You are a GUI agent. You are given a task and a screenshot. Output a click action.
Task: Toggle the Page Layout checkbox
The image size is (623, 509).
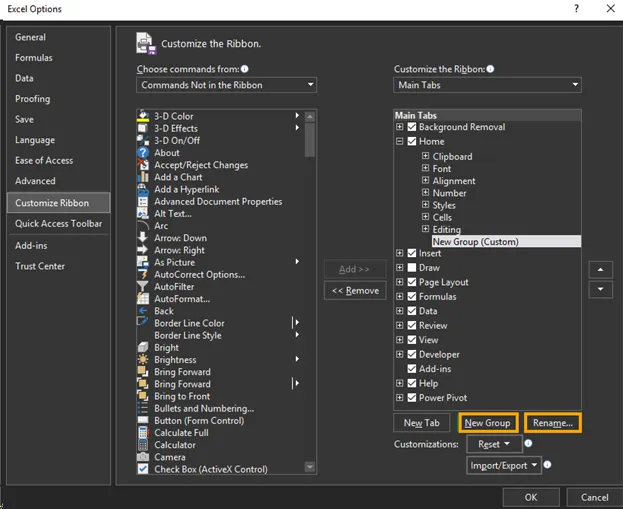tap(412, 282)
